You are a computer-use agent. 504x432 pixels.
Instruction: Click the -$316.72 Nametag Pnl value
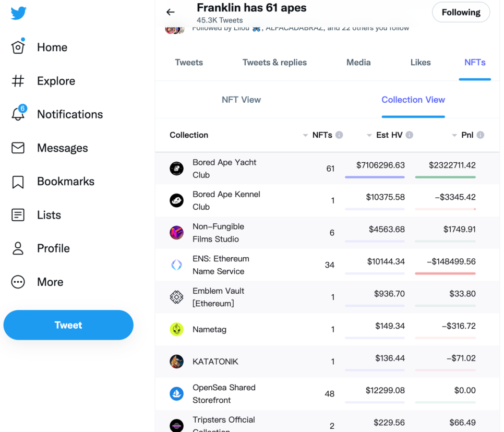[x=459, y=326]
